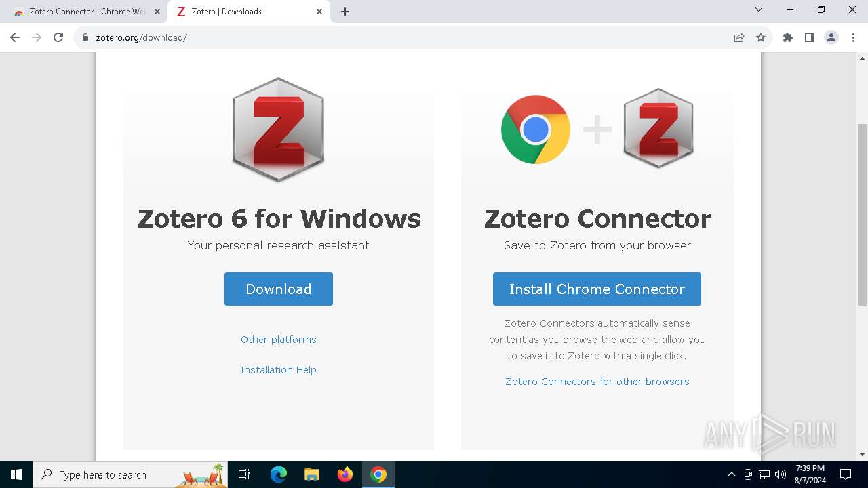The image size is (868, 488).
Task: Show hidden system tray icons
Action: click(x=731, y=474)
